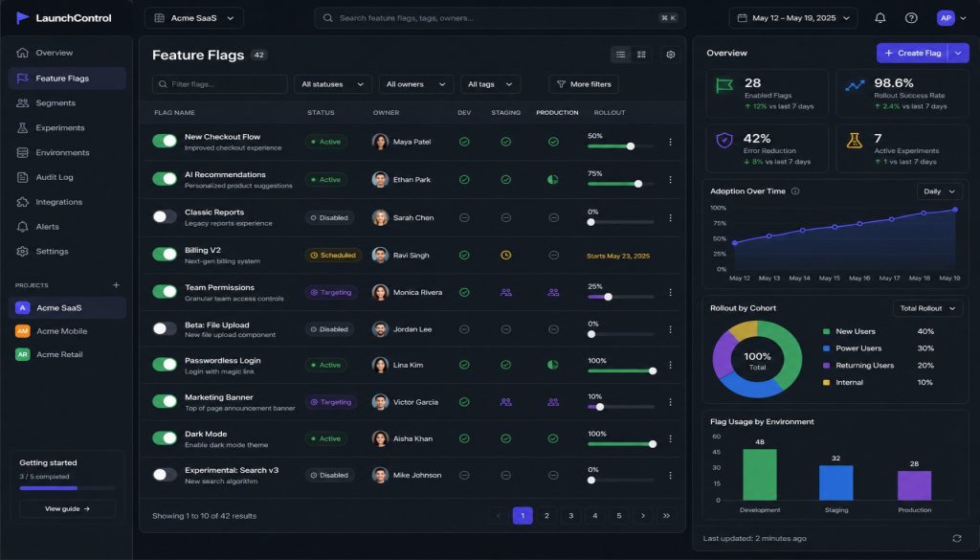This screenshot has width=980, height=560.
Task: Toggle off AI Recommendations flag
Action: [165, 179]
